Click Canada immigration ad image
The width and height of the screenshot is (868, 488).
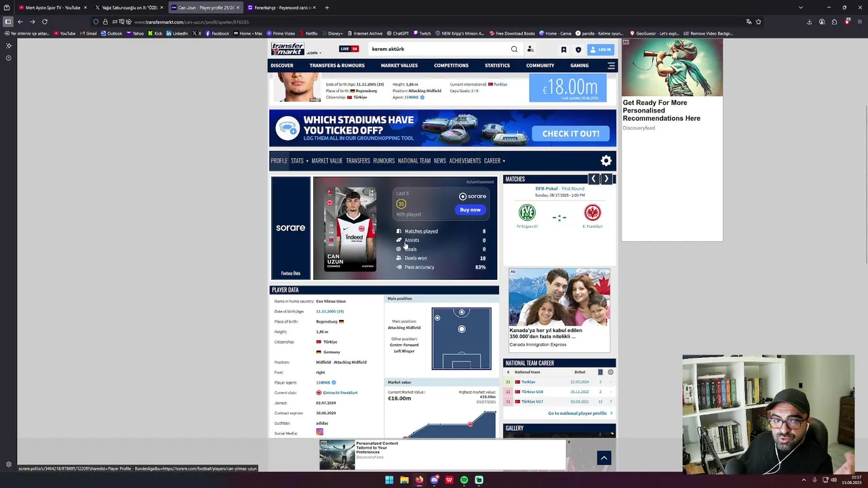point(559,298)
